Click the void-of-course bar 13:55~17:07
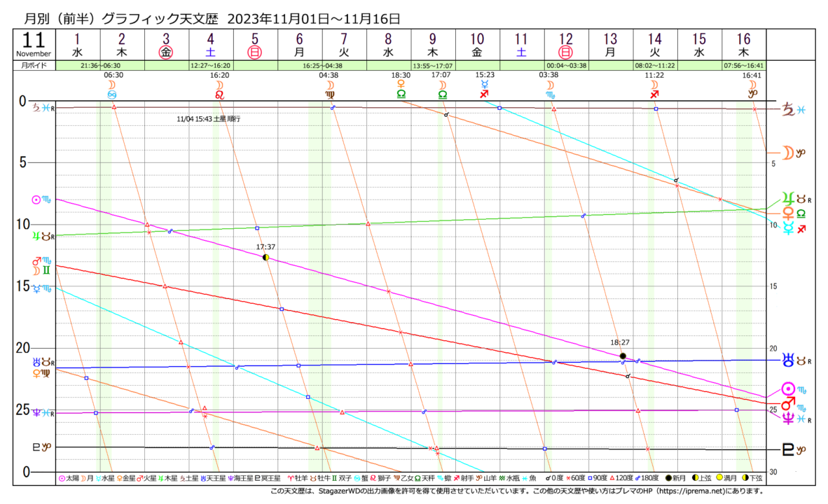 coord(432,65)
